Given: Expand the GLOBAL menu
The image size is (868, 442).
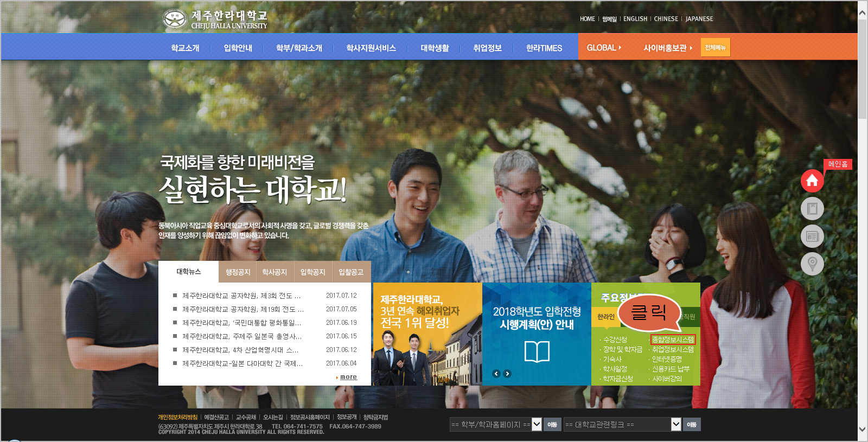Looking at the screenshot, I should [x=604, y=48].
